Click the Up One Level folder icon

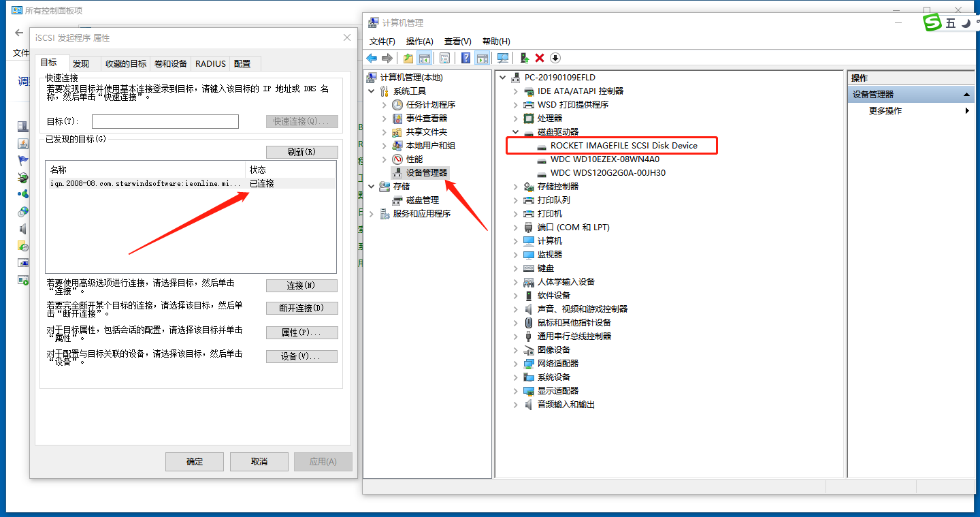click(x=408, y=58)
